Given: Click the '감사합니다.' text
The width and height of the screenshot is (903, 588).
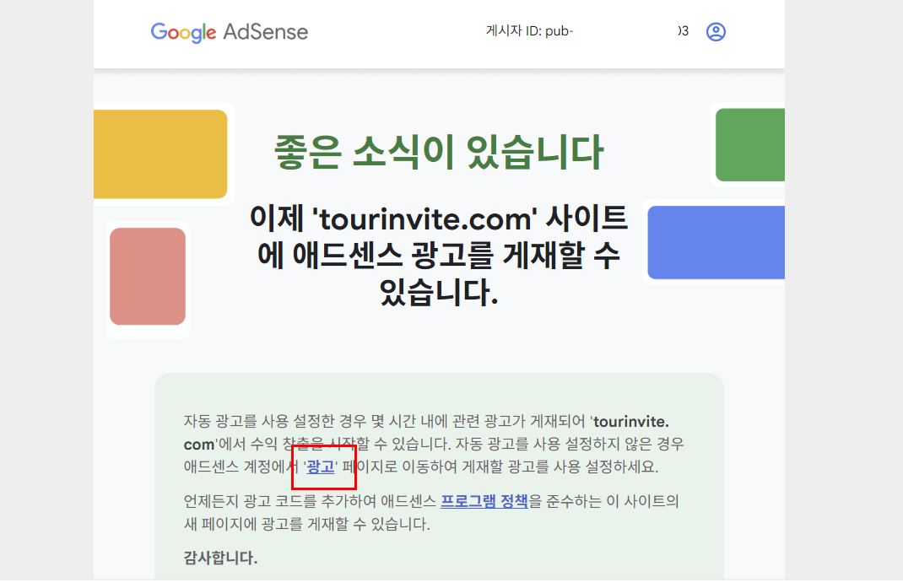Looking at the screenshot, I should [x=220, y=558].
